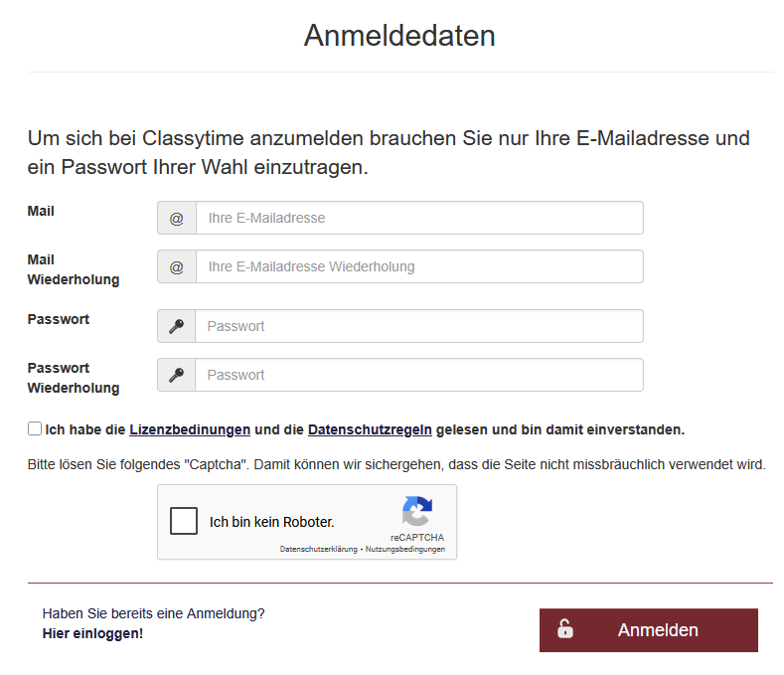Select the first Passwort input field
Image resolution: width=784 pixels, height=675 pixels.
tap(418, 326)
